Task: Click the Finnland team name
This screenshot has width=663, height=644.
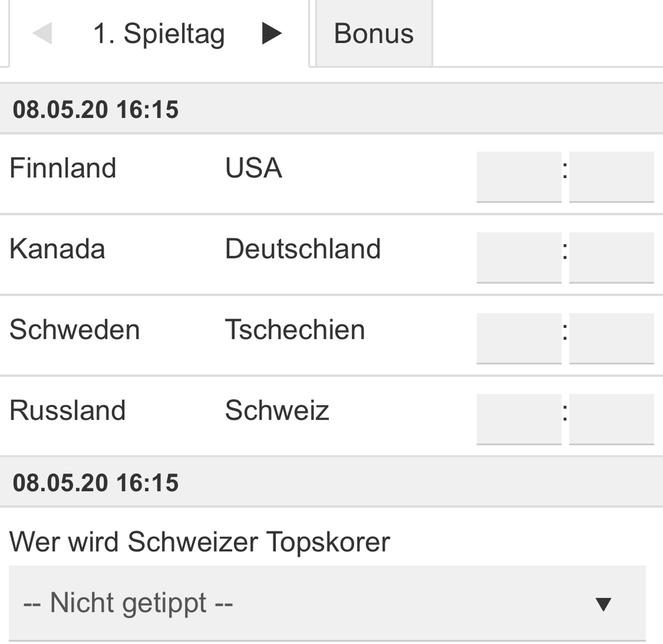Action: [x=63, y=168]
